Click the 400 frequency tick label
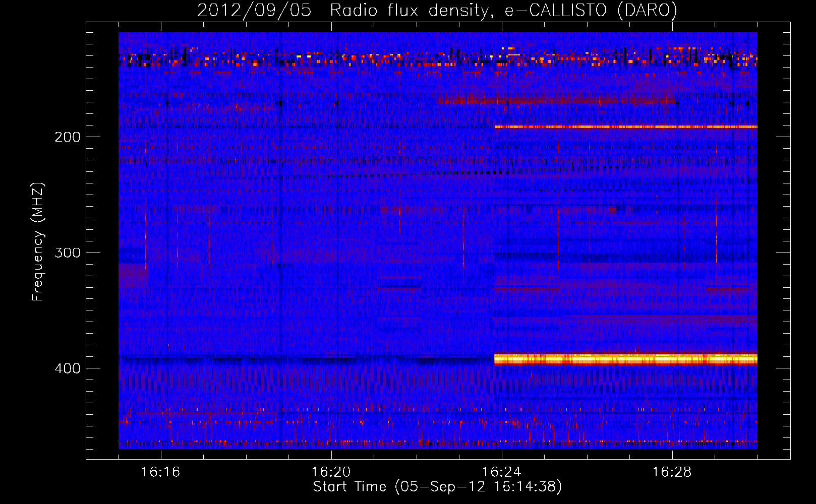 [68, 368]
